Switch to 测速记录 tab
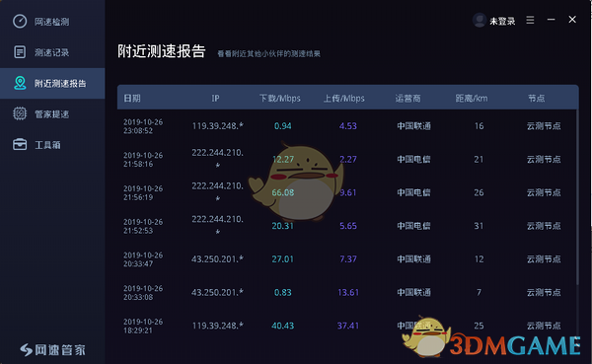Screen dimensions: 592x364 coord(52,52)
